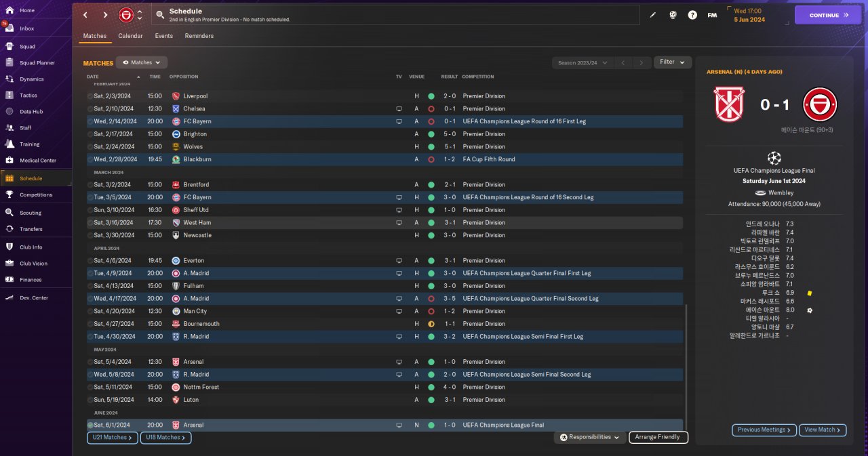Go to next season arrow
Screen dimensions: 868x456
coord(642,62)
